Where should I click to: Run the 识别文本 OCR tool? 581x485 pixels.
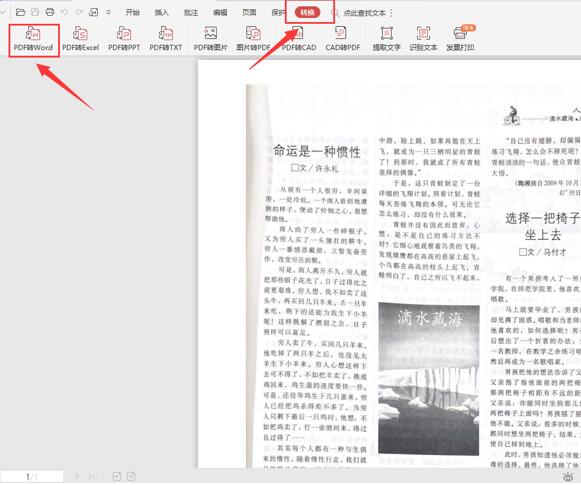tap(423, 40)
